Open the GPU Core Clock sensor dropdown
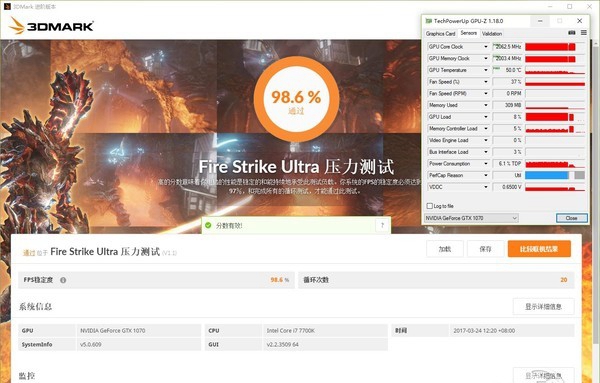The width and height of the screenshot is (600, 383). pos(486,47)
